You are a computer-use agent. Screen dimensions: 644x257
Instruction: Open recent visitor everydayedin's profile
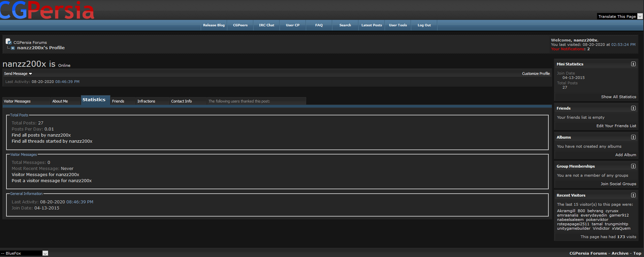(593, 215)
